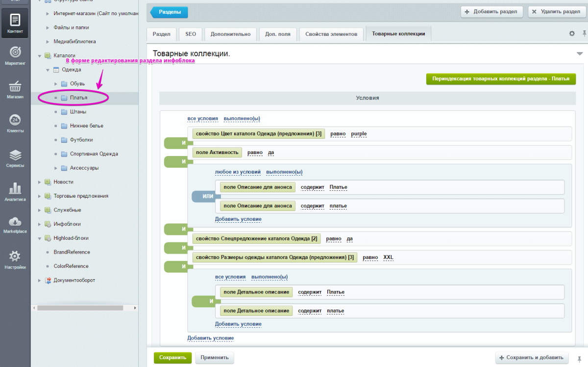The width and height of the screenshot is (588, 367).
Task: Open the Аналитика chart icon
Action: point(15,192)
